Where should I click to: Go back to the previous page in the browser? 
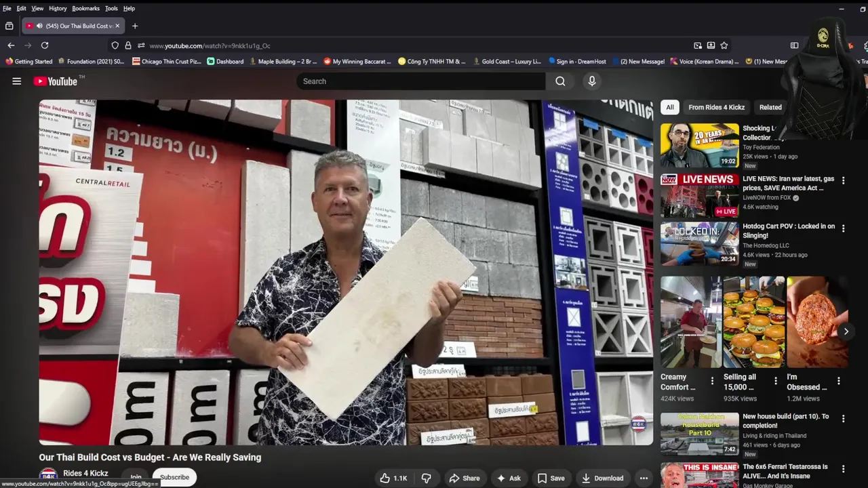point(11,45)
